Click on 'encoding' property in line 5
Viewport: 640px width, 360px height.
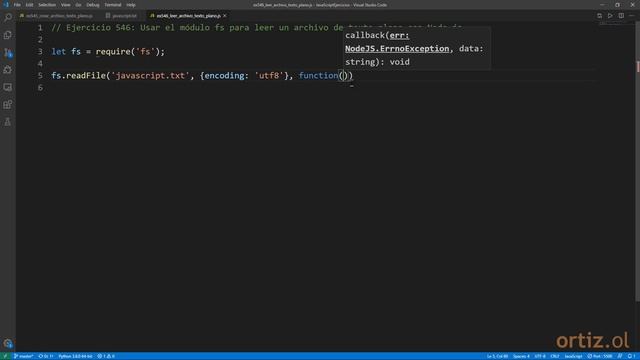tap(224, 76)
